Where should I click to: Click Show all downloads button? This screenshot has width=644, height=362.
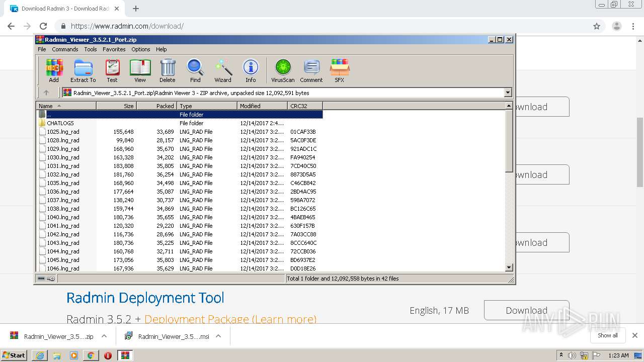click(608, 335)
